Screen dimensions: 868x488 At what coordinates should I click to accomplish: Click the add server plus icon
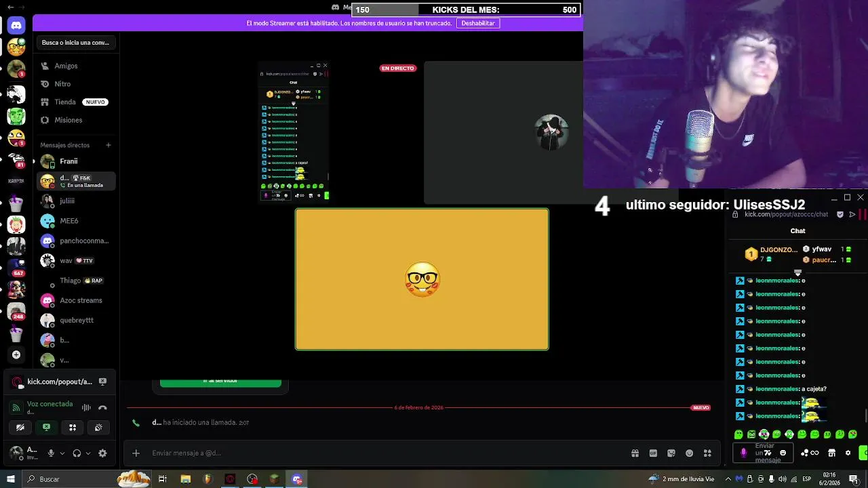[16, 354]
